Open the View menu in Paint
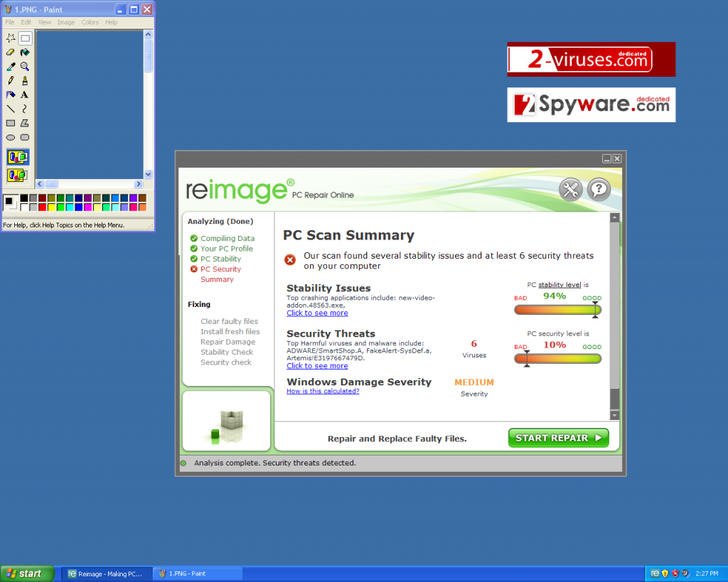This screenshot has height=582, width=728. (45, 22)
